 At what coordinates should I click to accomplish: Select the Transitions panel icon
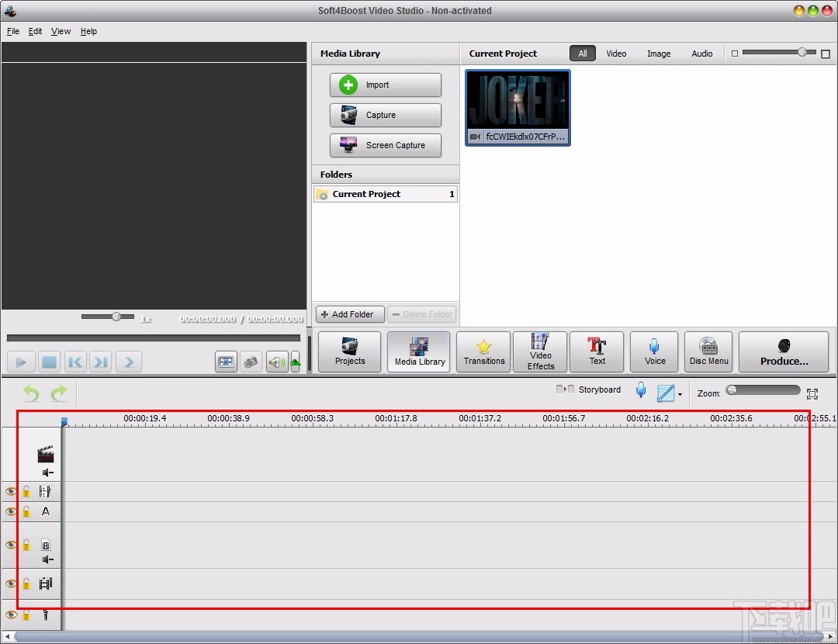click(x=483, y=351)
